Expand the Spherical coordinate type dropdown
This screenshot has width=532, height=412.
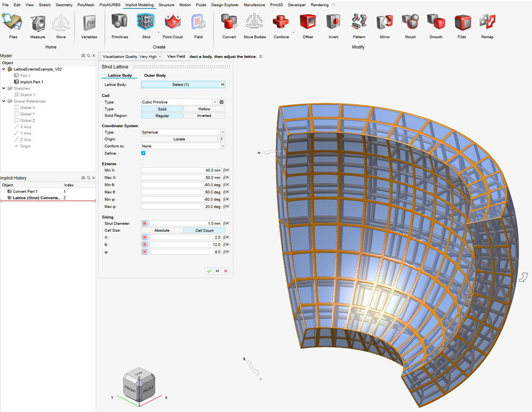[x=182, y=132]
